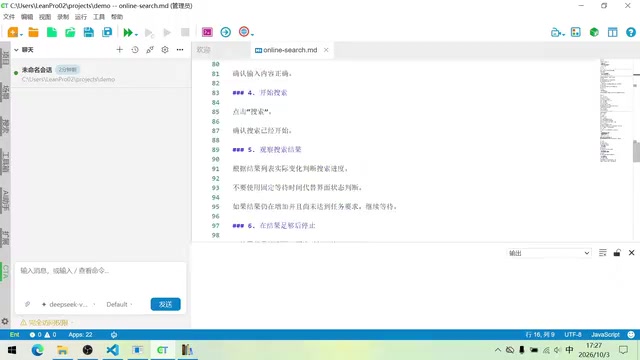Collapse the 聊天 panel chevron
640x360 pixels.
coord(16,50)
